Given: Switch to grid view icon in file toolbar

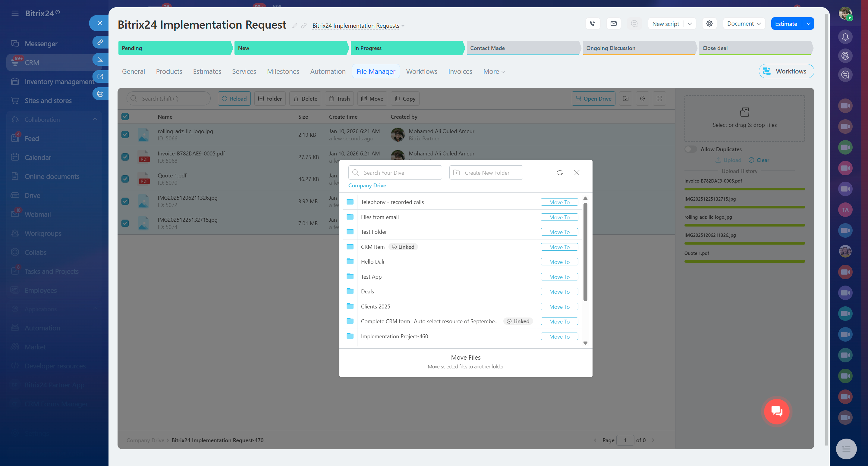Looking at the screenshot, I should 659,99.
